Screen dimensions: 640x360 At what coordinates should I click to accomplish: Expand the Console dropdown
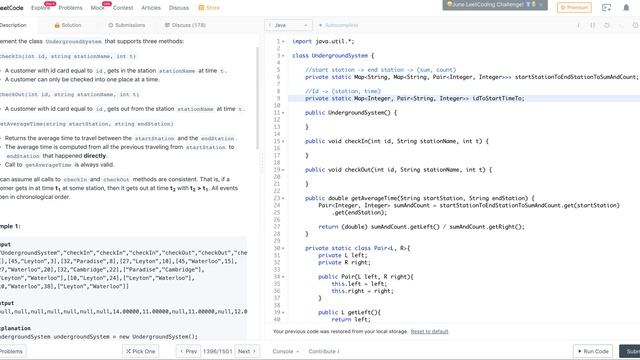point(286,351)
